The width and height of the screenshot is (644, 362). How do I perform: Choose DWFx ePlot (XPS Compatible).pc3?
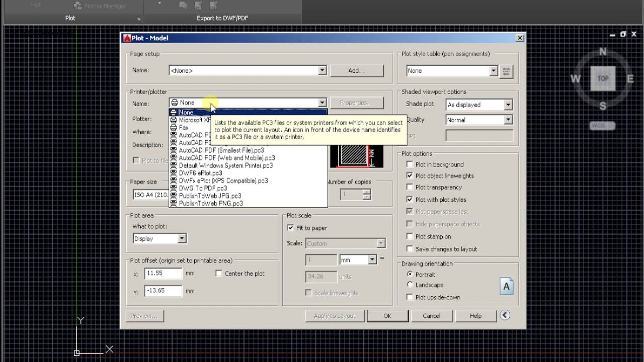tap(248, 180)
